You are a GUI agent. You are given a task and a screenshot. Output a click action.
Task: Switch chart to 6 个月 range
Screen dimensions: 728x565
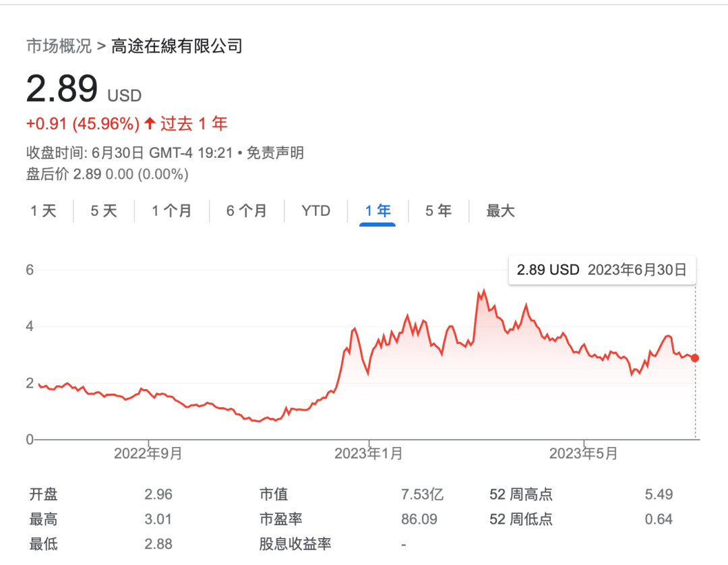pos(247,211)
